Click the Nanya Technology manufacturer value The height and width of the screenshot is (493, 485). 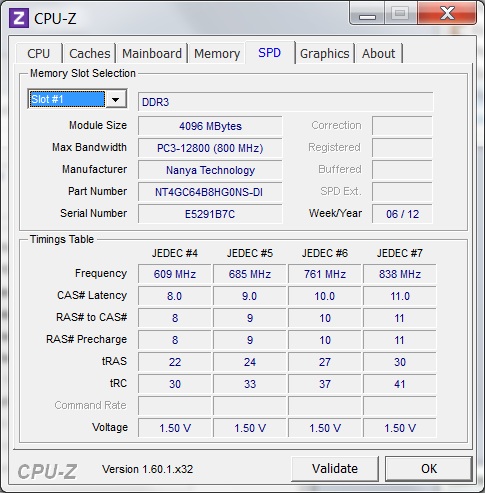pos(210,170)
